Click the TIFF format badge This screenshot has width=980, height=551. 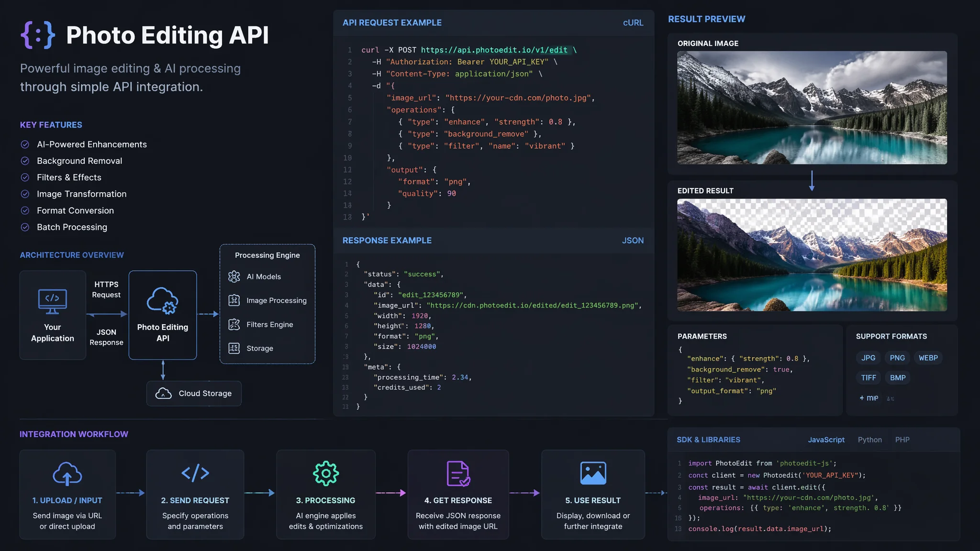pos(868,378)
